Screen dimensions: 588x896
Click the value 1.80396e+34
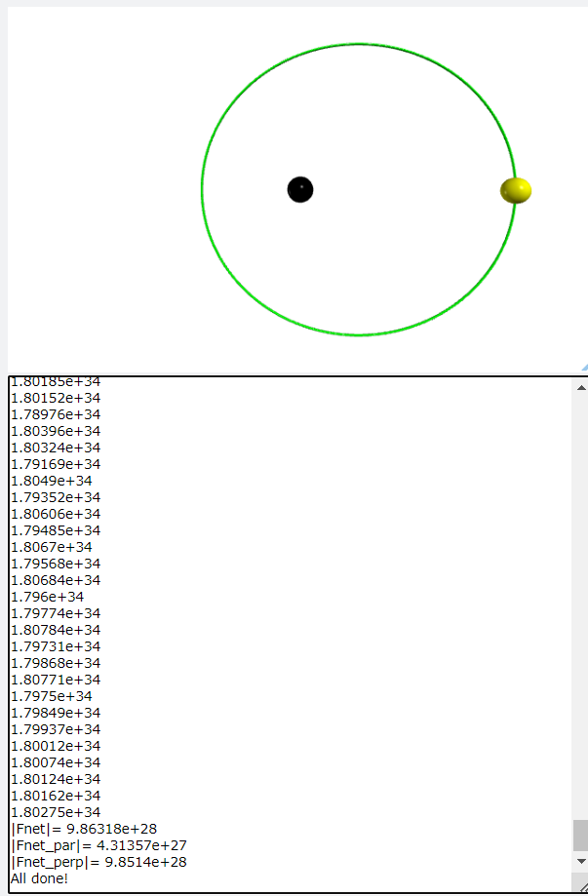(56, 431)
